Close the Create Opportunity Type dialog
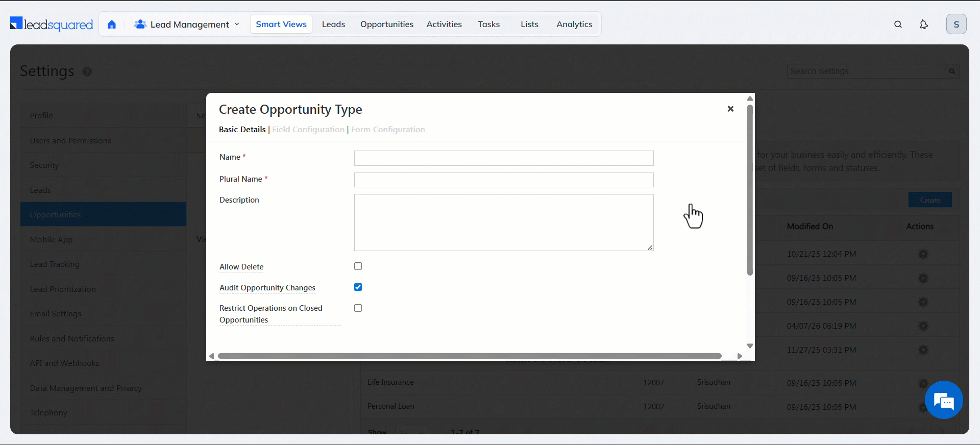Screen dimensions: 980x445 pos(730,109)
